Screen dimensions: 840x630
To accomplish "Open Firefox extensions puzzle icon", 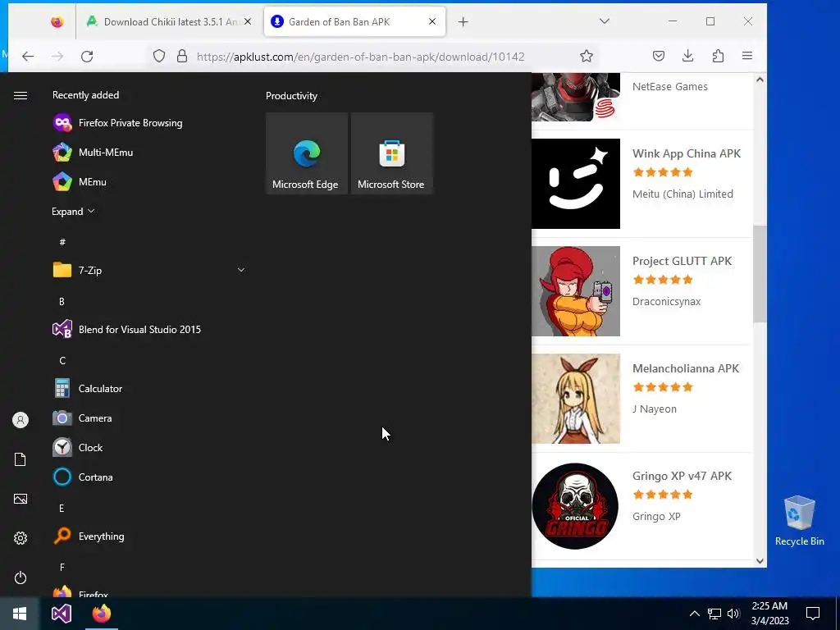I will 718,56.
